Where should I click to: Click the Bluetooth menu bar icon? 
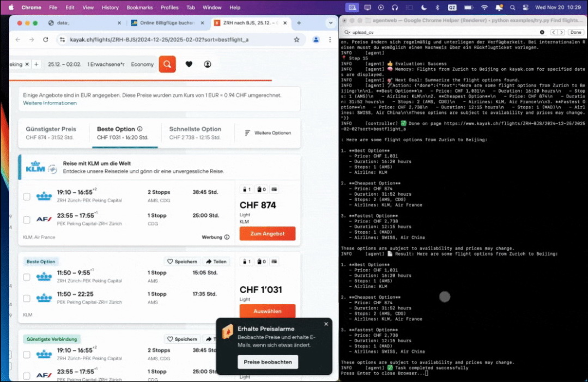pos(437,8)
